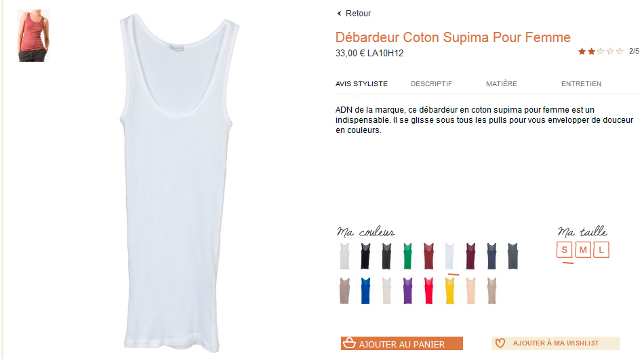Viewport: 644px width, 359px height.
Task: Pick the yellow tank top color
Action: coord(449,290)
